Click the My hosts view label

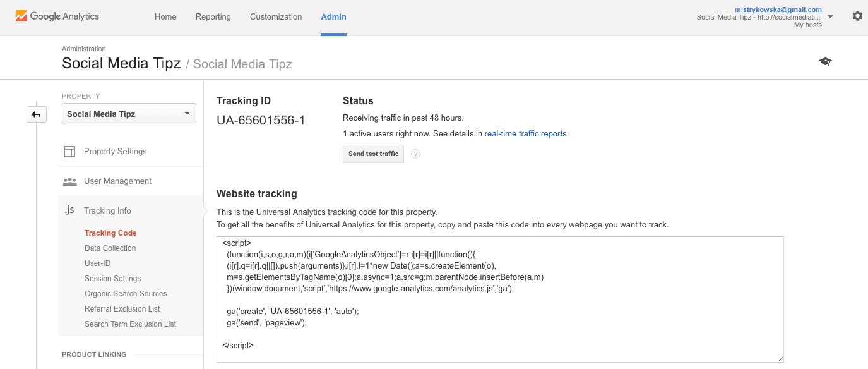808,25
